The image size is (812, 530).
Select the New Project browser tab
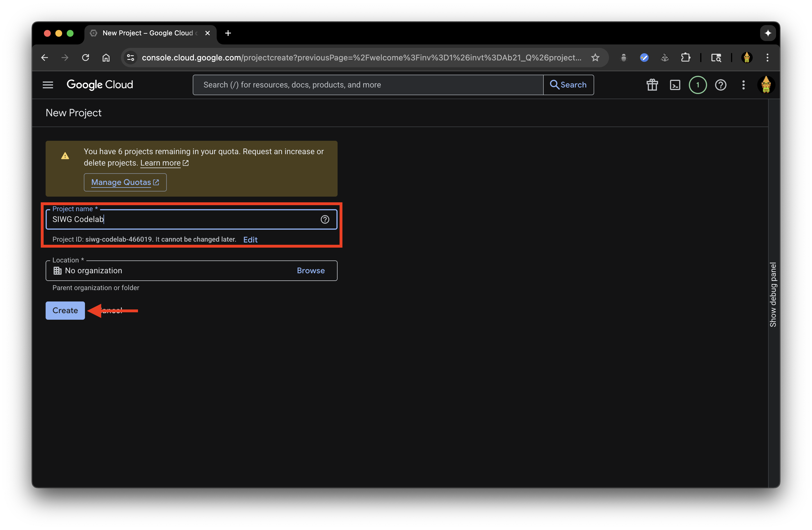tap(147, 33)
